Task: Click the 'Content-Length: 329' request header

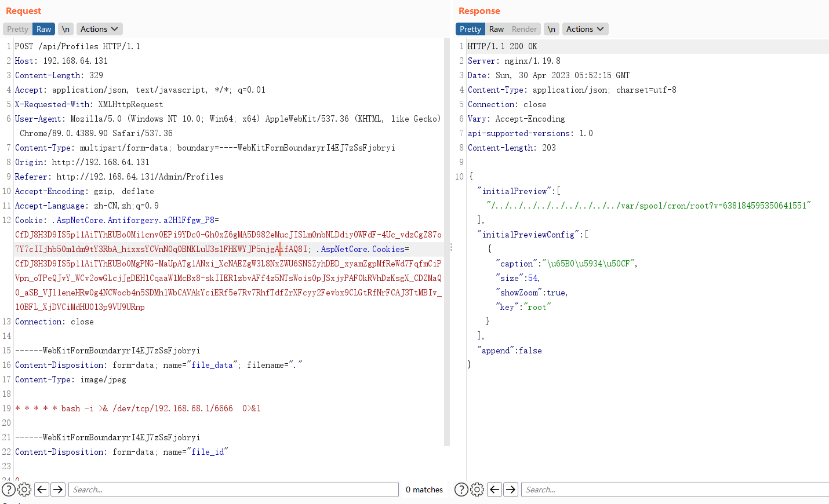Action: (x=59, y=75)
